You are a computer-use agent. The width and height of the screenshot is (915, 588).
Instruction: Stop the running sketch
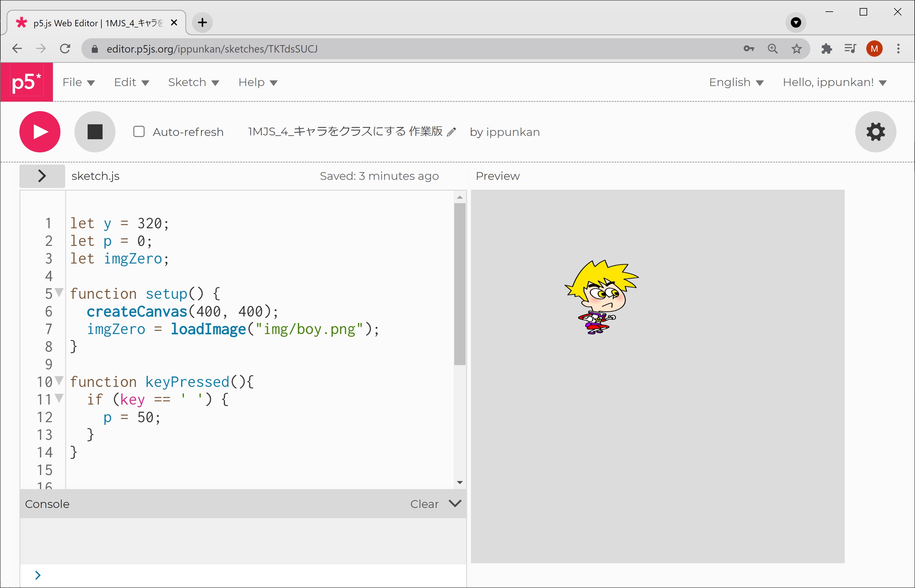click(95, 131)
